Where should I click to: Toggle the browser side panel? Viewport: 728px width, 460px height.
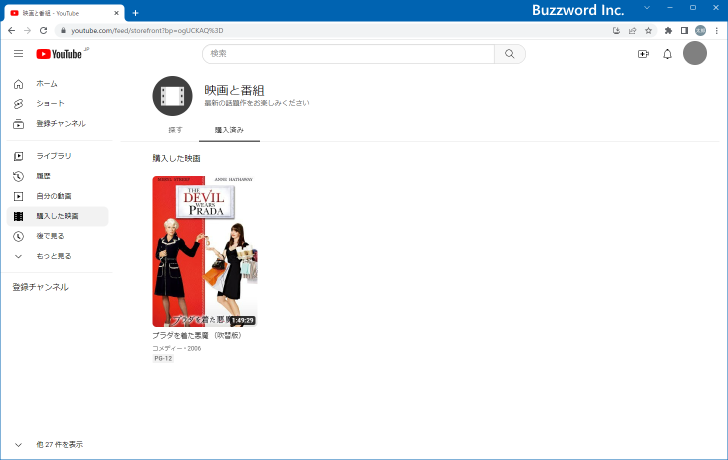[684, 31]
